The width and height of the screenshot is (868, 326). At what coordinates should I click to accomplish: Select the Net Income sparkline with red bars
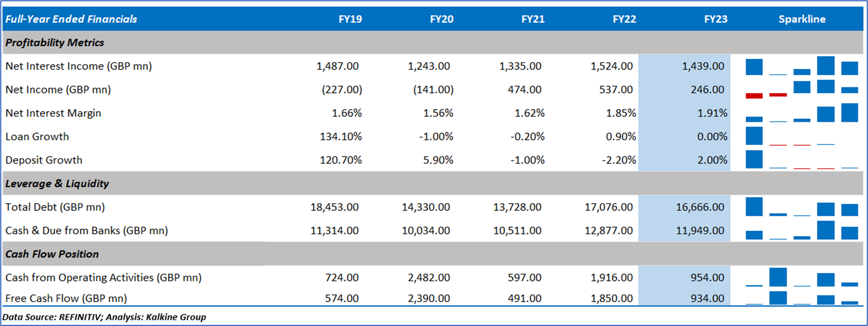(x=802, y=90)
